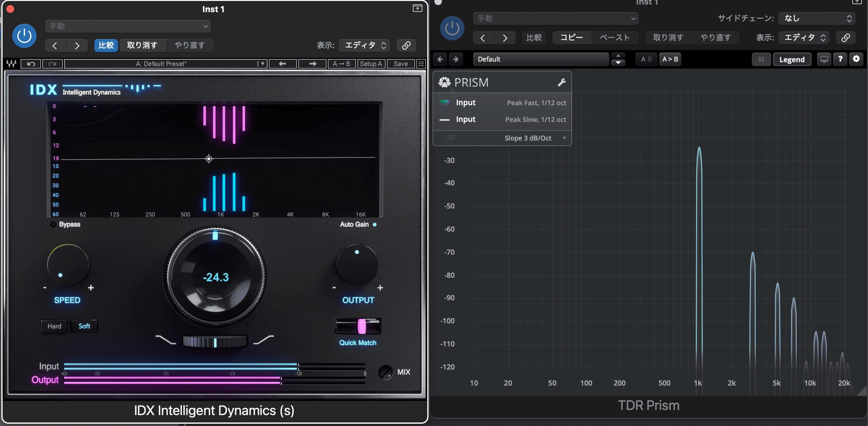Open the サイドチェーン なし dropdown

[816, 18]
